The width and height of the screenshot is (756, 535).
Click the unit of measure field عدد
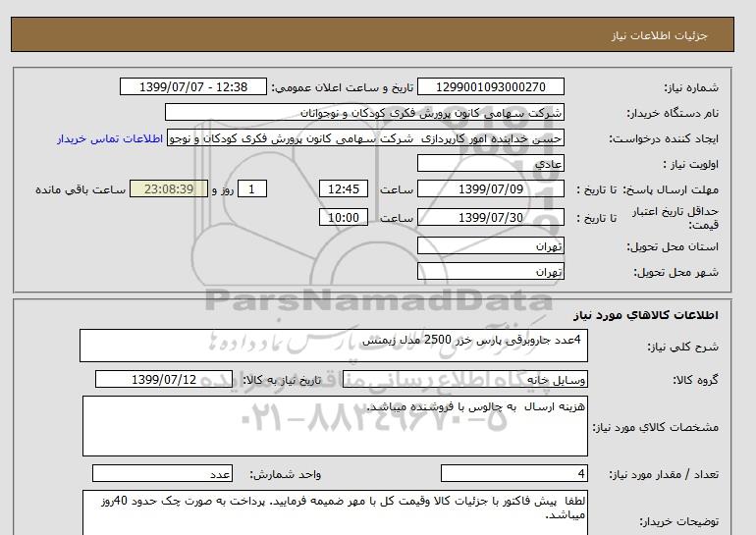[x=162, y=473]
